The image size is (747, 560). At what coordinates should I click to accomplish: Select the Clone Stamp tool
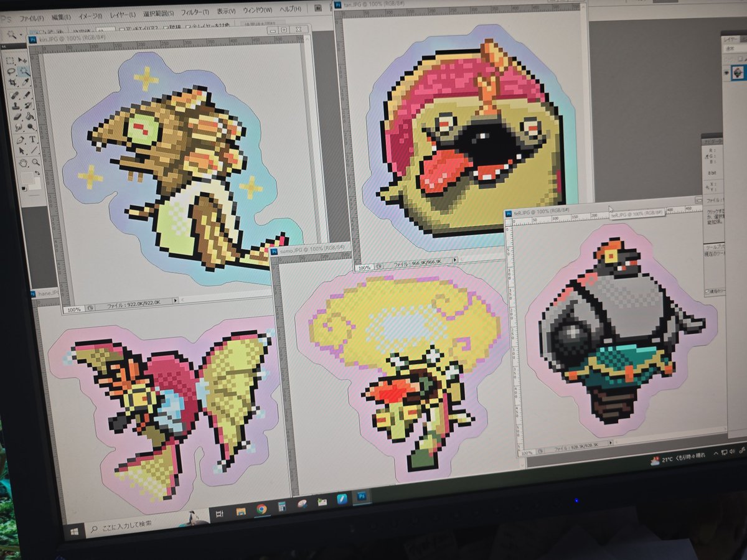tap(15, 106)
